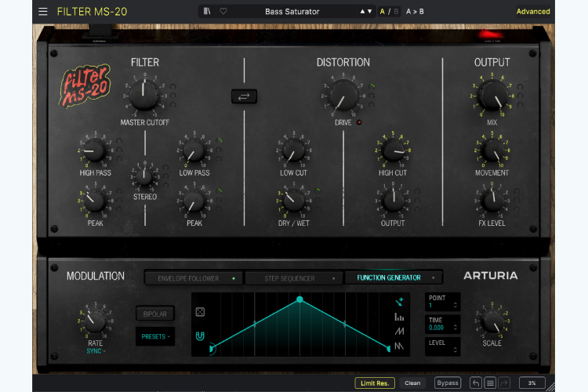Open the edit history list
The height and width of the screenshot is (392, 588).
tap(490, 383)
